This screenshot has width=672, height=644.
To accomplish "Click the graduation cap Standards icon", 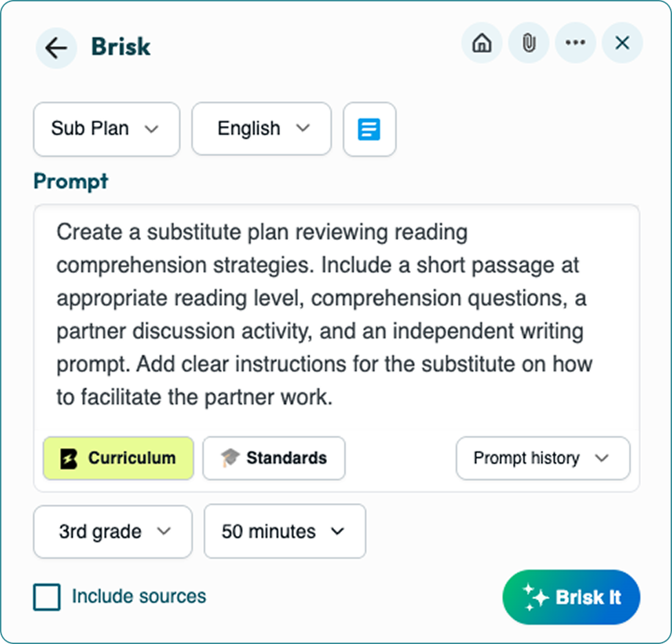I will pos(230,458).
